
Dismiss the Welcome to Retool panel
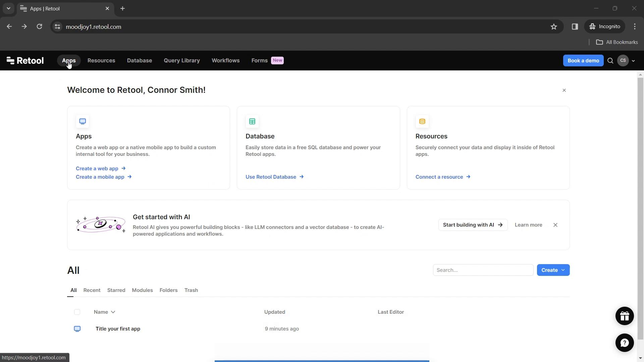pos(564,90)
